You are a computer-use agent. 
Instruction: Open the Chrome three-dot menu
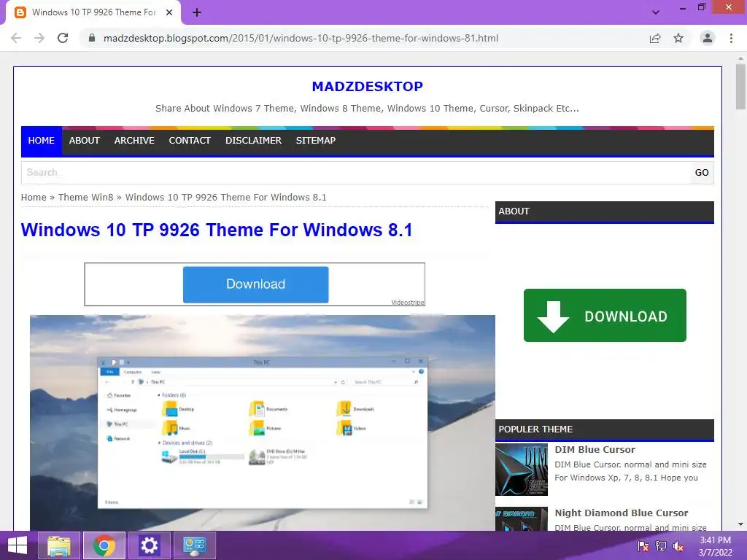pyautogui.click(x=731, y=38)
